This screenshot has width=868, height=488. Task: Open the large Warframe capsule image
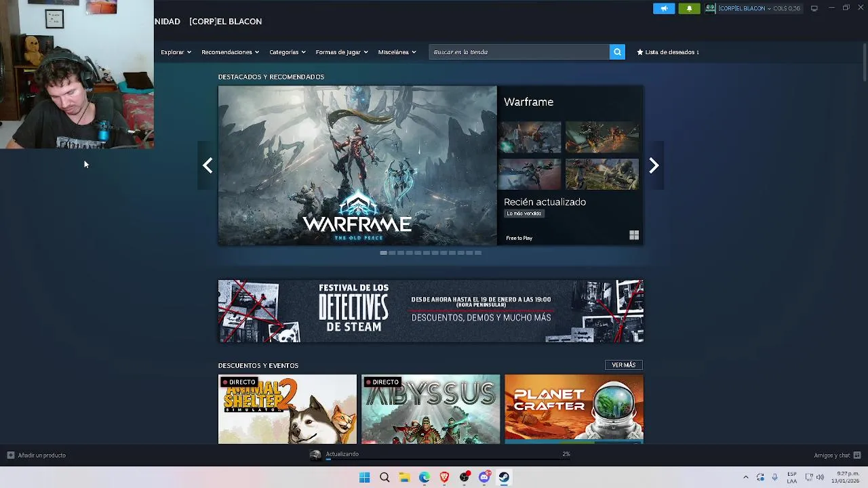coord(357,165)
